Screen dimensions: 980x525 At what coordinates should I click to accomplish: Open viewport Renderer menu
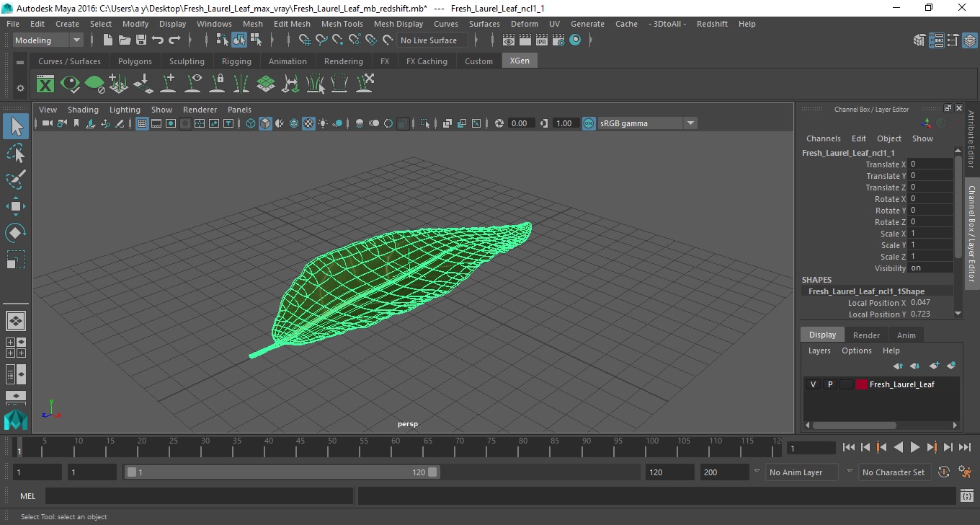point(200,110)
